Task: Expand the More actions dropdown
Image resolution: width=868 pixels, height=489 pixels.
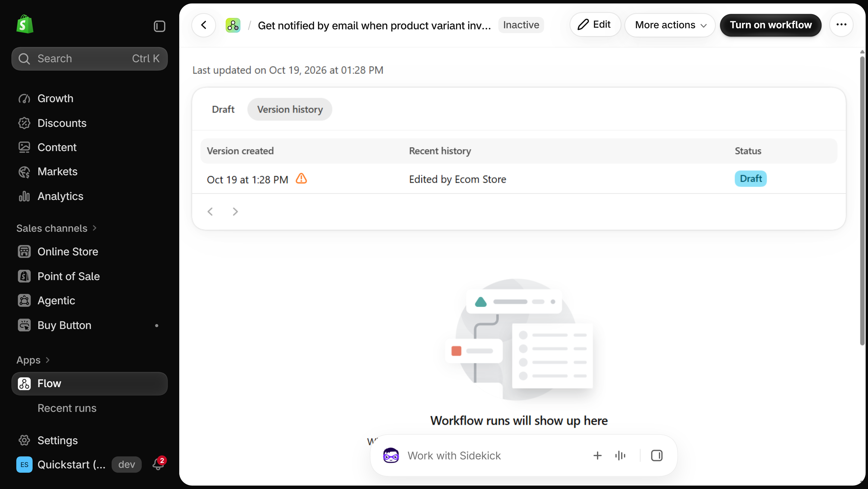Action: click(670, 25)
